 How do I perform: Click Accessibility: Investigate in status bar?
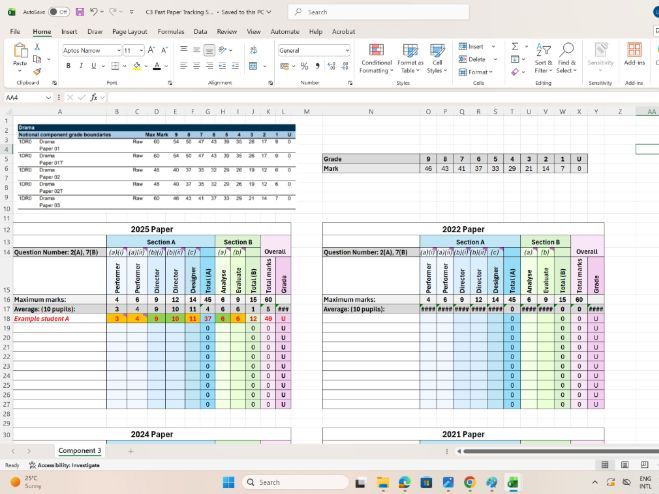point(64,465)
